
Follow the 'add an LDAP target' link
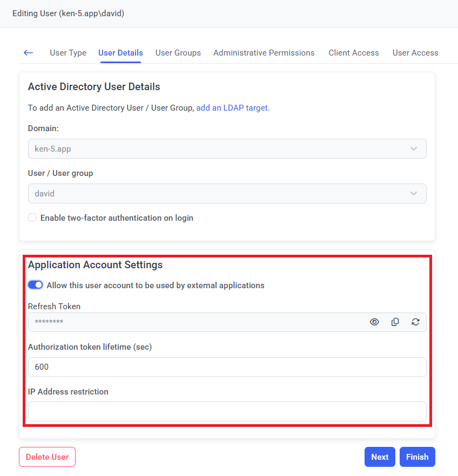[x=232, y=108]
